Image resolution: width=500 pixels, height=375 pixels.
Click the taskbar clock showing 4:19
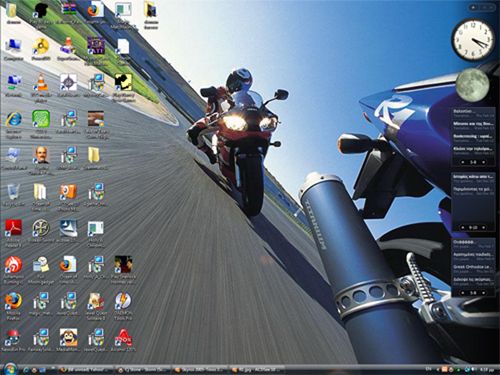click(x=487, y=369)
